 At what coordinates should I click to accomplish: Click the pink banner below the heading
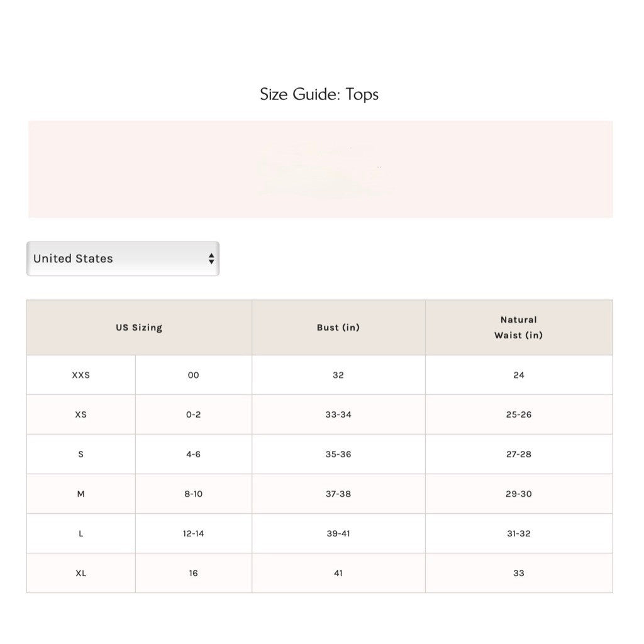click(x=320, y=169)
